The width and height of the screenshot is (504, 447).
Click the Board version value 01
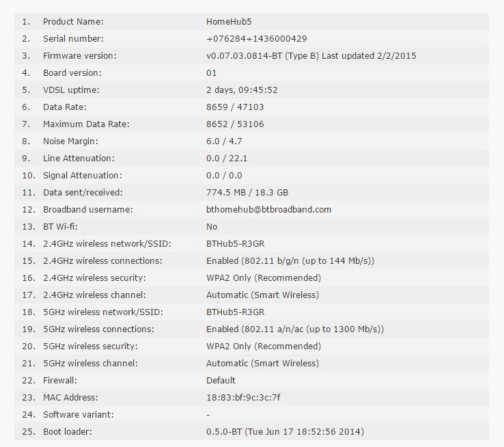(211, 72)
